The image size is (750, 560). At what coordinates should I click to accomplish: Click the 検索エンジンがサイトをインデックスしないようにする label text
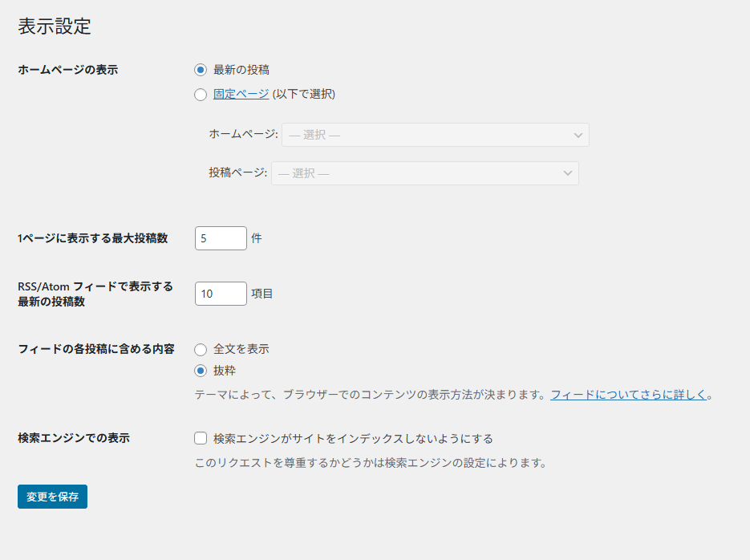353,439
